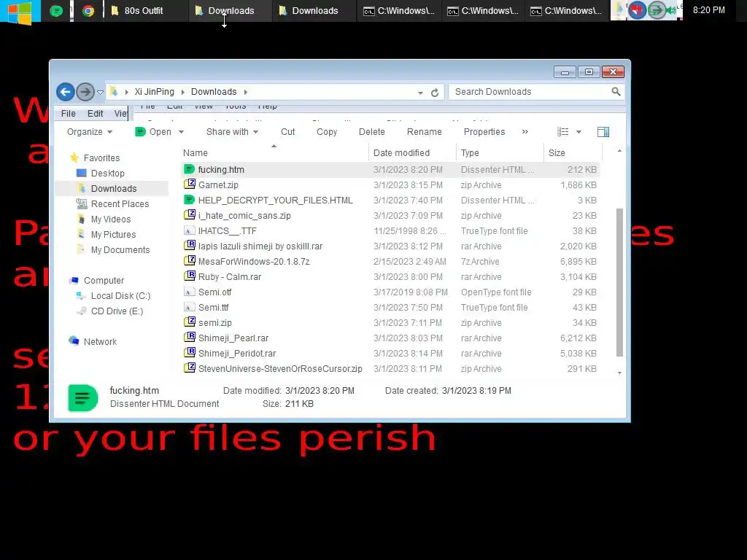Click scrollbar down arrow in file list

pos(619,373)
